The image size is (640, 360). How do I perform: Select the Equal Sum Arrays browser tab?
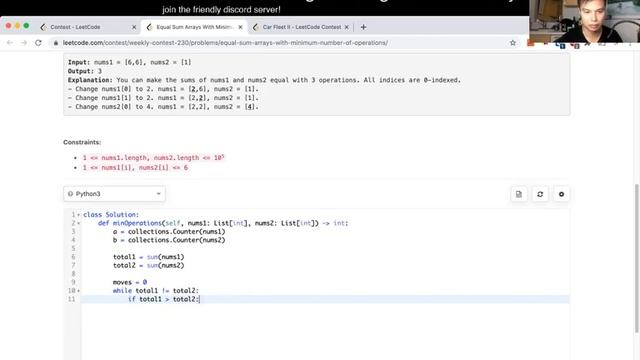coord(194,27)
